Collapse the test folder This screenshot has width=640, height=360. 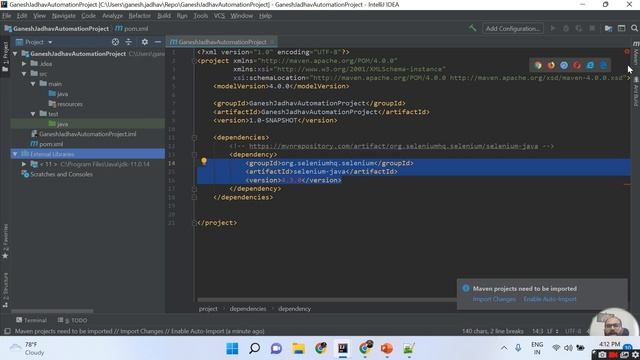(33, 114)
